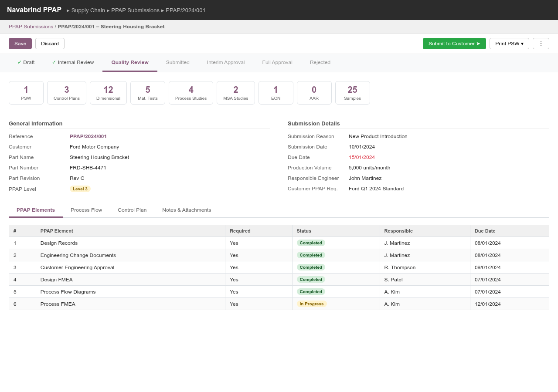The width and height of the screenshot is (558, 392).
Task: Open the Process FMEA row
Action: click(x=58, y=304)
